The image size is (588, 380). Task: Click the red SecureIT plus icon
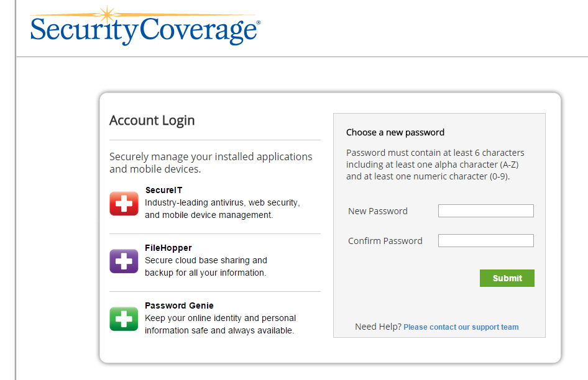click(x=124, y=204)
